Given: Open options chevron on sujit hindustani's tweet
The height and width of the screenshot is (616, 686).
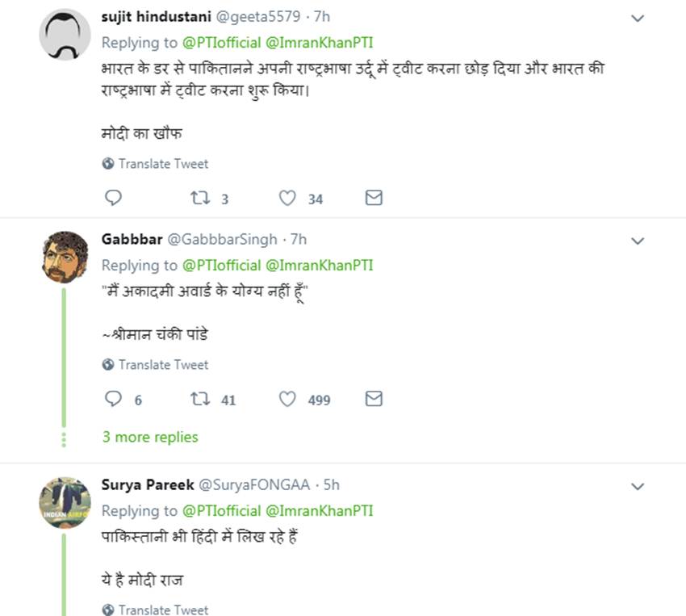Looking at the screenshot, I should click(x=638, y=18).
